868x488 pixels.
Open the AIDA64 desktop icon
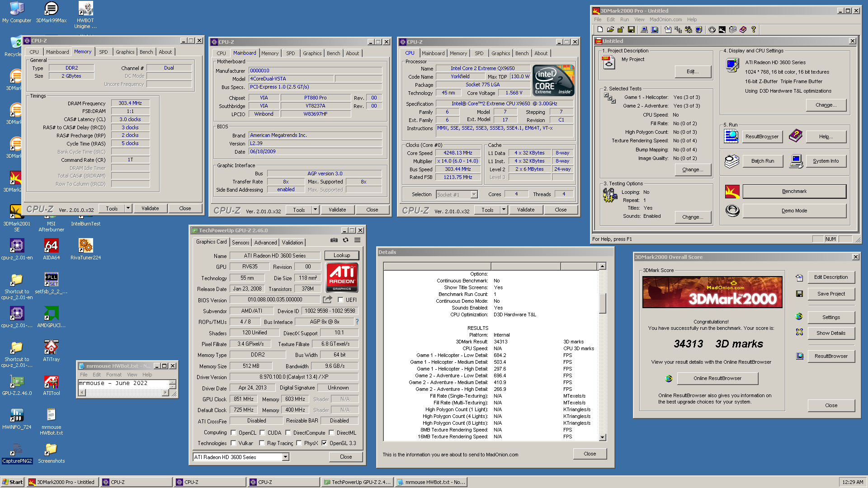(x=51, y=249)
